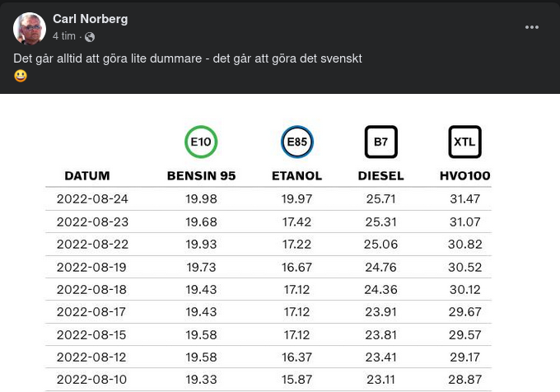560x392 pixels.
Task: Open the post's three-dot options menu
Action: point(532,27)
